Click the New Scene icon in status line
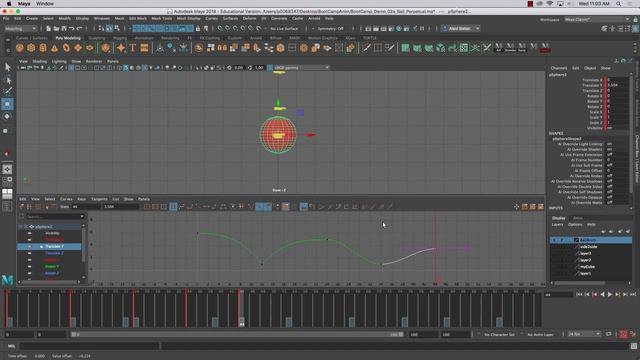Viewport: 640px width, 360px height. tap(48, 29)
